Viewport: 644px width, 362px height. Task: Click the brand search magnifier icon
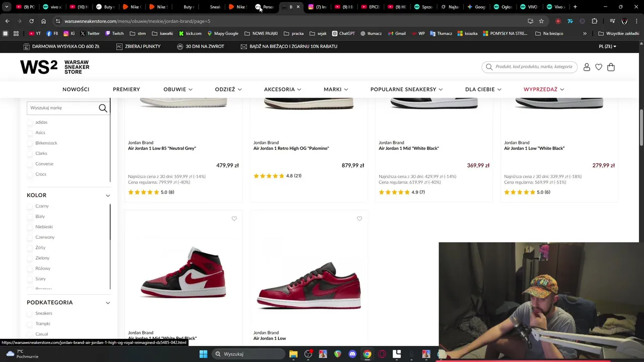(103, 108)
